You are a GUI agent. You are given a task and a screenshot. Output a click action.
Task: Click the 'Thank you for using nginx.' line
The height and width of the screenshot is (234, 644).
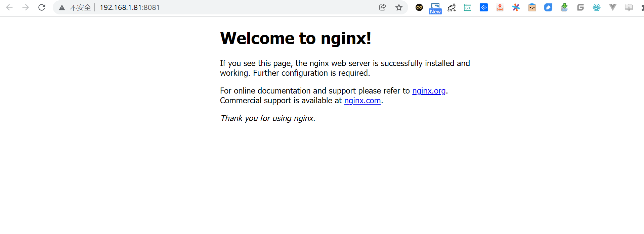click(268, 118)
